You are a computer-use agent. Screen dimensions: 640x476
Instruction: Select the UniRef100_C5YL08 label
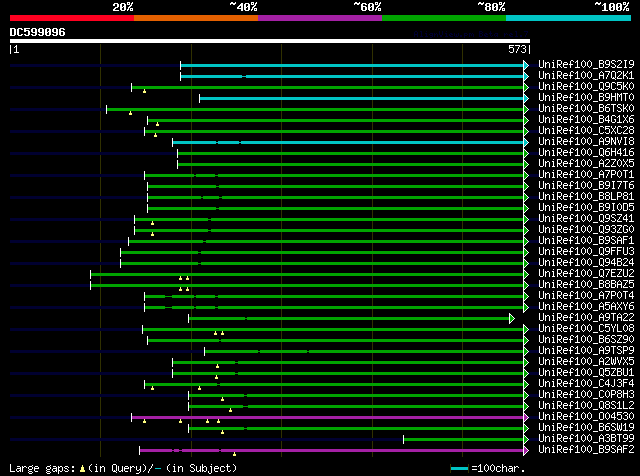[586, 329]
